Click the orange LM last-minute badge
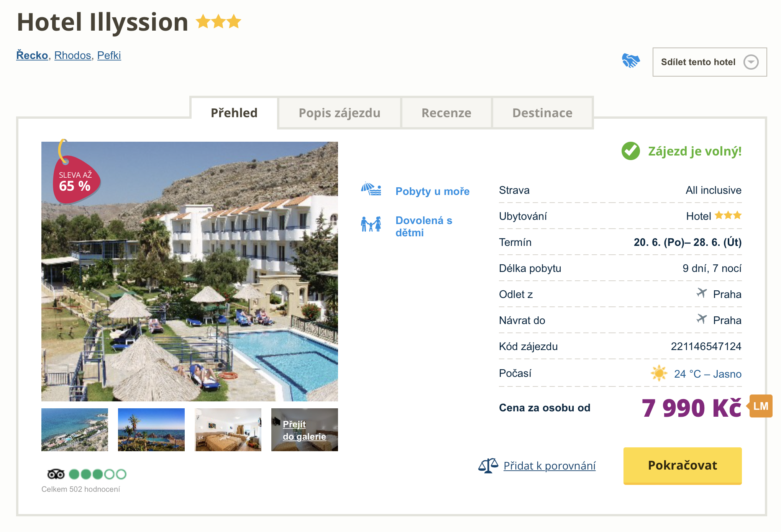Viewport: 781px width, 532px height. click(x=760, y=406)
